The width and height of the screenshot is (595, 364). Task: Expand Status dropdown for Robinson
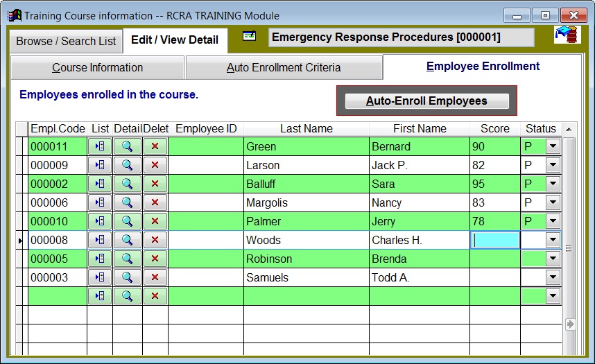pyautogui.click(x=553, y=259)
